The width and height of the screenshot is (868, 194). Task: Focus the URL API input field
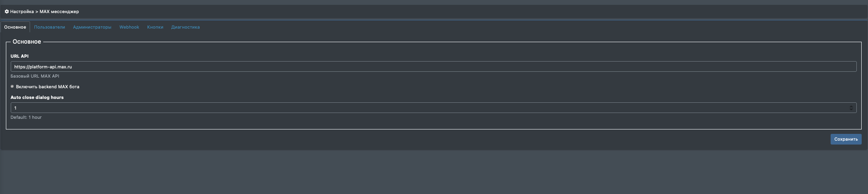pos(433,67)
